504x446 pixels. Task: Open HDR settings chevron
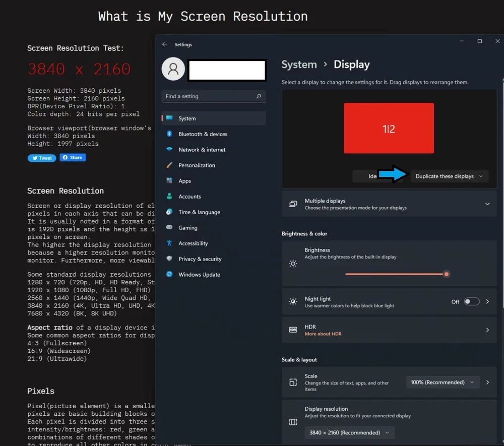(487, 330)
